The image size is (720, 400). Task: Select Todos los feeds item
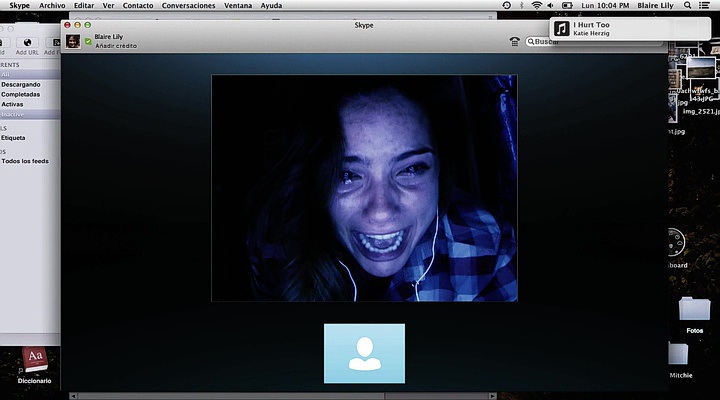coord(25,161)
